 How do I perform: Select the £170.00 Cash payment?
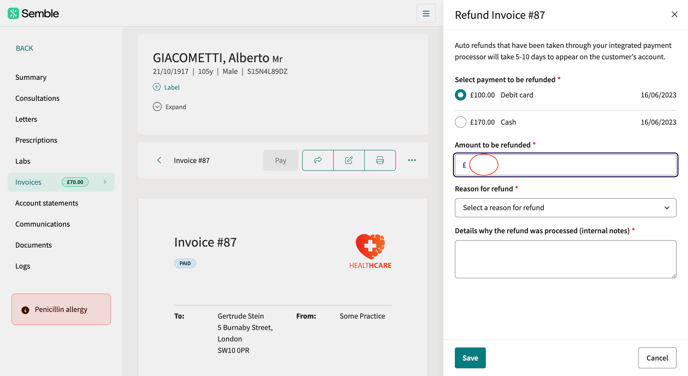[460, 122]
